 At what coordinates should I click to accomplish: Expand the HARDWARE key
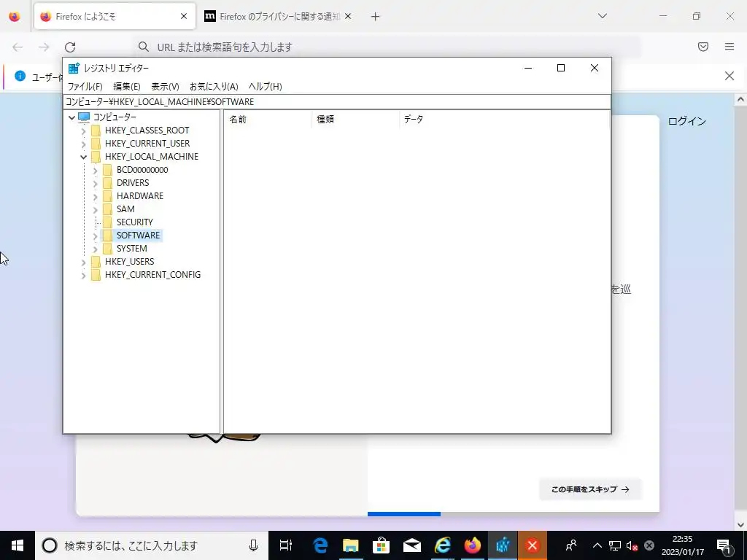[x=96, y=196]
